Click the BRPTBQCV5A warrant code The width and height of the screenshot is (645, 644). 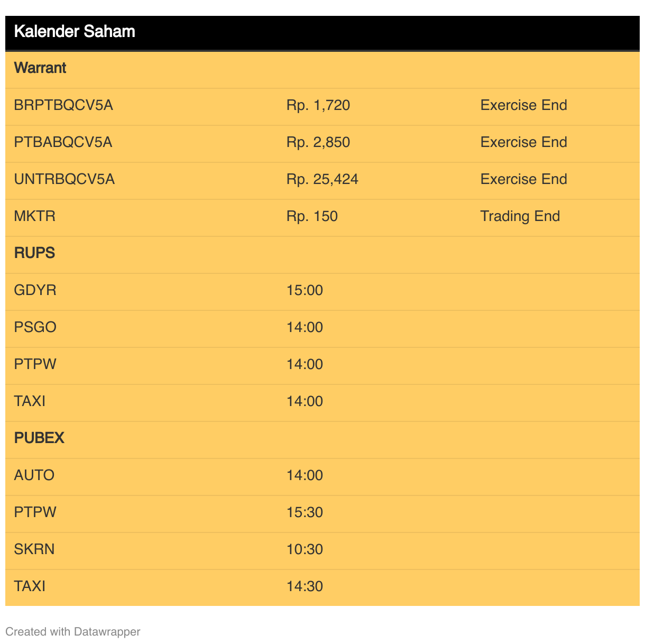pyautogui.click(x=63, y=105)
